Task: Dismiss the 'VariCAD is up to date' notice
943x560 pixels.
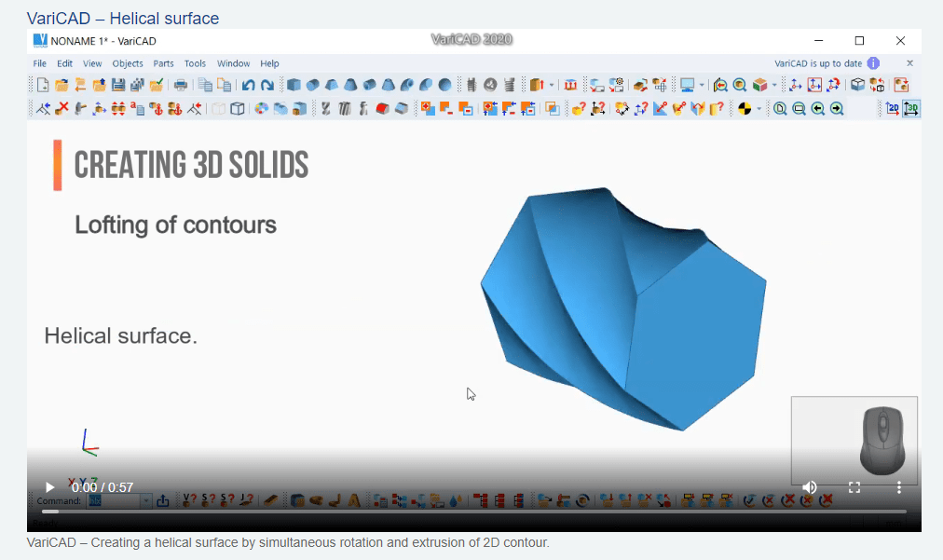Action: [x=910, y=63]
